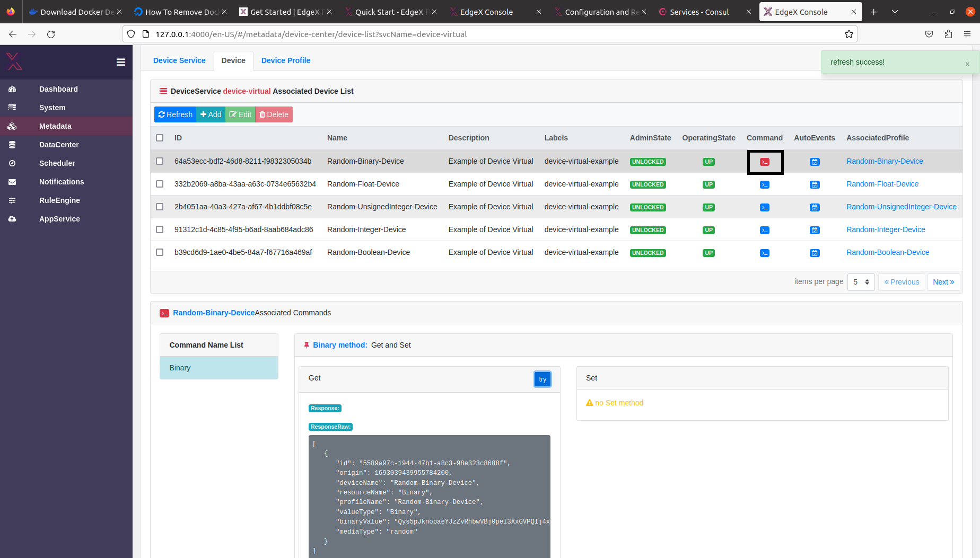Open the AppService section from sidebar
Image resolution: width=980 pixels, height=558 pixels.
[x=59, y=219]
